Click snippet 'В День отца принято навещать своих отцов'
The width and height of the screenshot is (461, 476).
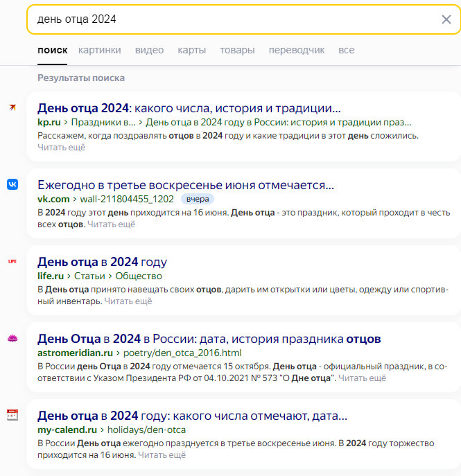(x=130, y=290)
